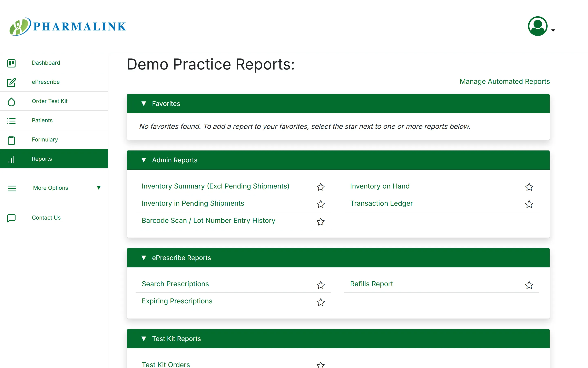Click the PharmaLink logo

[68, 26]
